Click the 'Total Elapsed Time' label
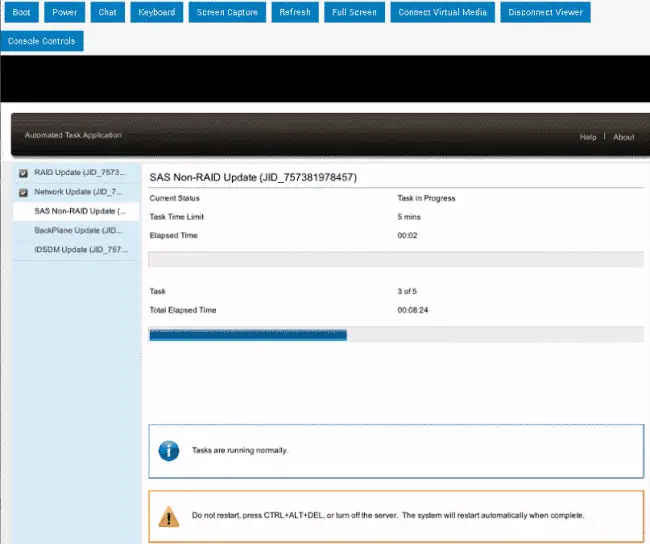 click(x=183, y=310)
